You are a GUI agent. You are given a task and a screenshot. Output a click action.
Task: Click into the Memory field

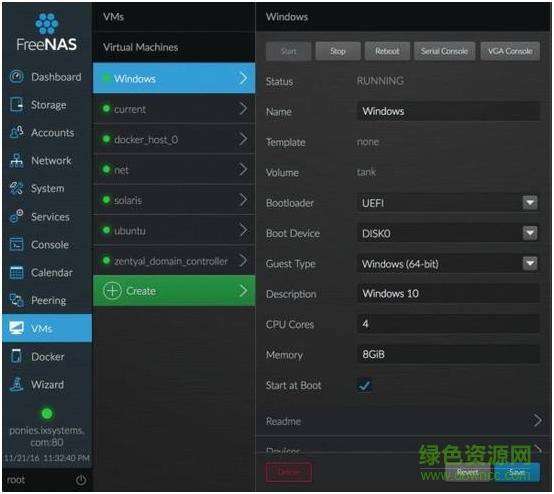pyautogui.click(x=448, y=354)
